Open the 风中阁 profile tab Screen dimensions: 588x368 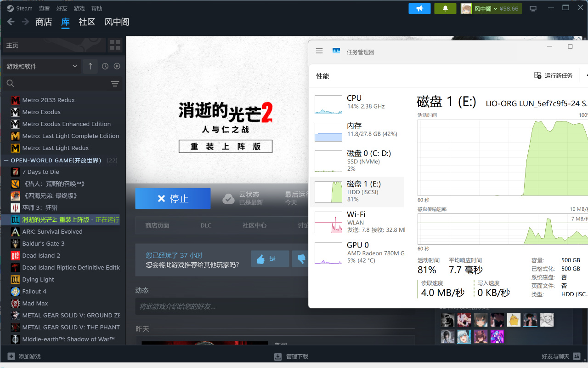(x=117, y=22)
